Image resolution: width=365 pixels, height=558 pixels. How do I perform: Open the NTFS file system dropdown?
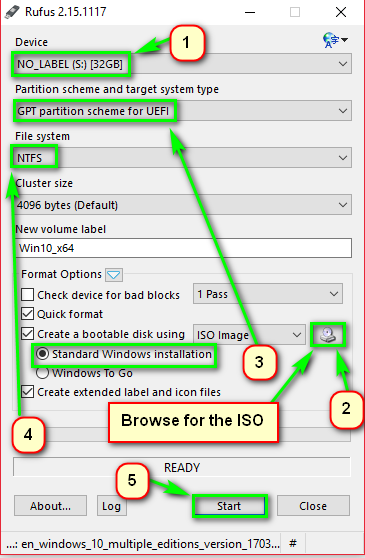183,158
